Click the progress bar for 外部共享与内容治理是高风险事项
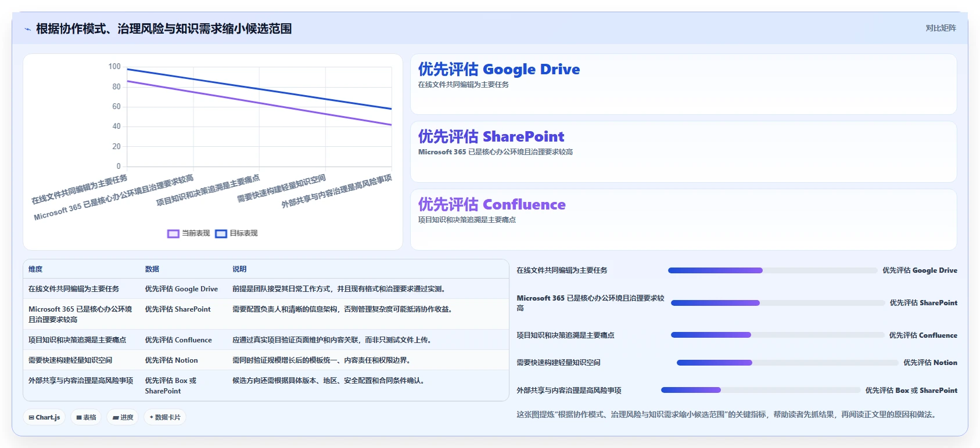 pos(760,390)
